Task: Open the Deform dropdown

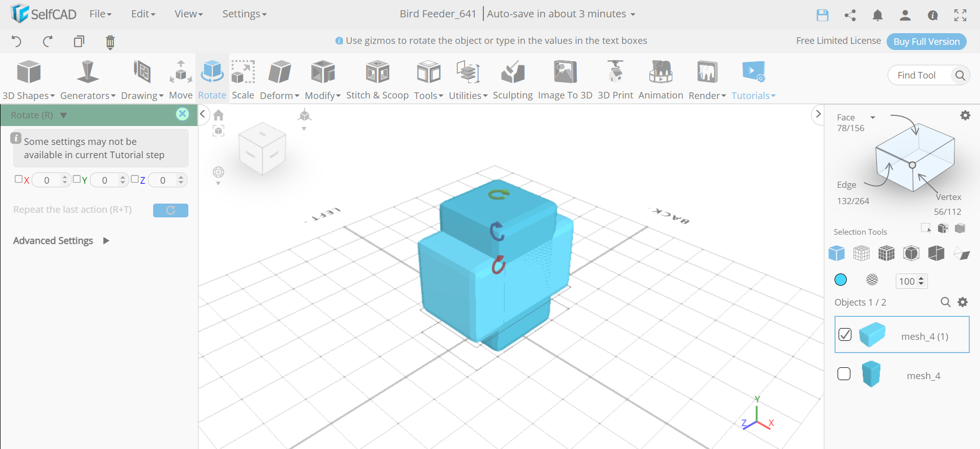Action: 279,80
